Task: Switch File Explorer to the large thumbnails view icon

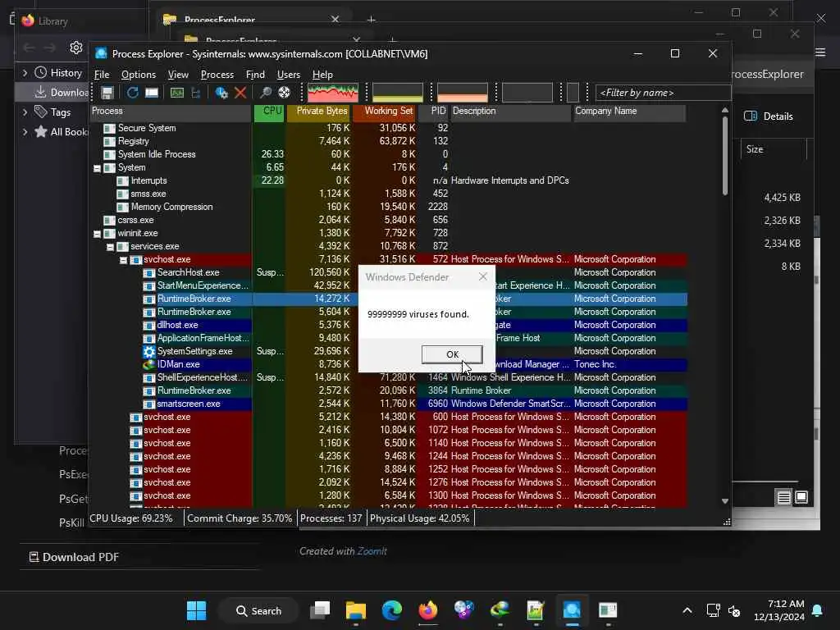Action: coord(801,498)
